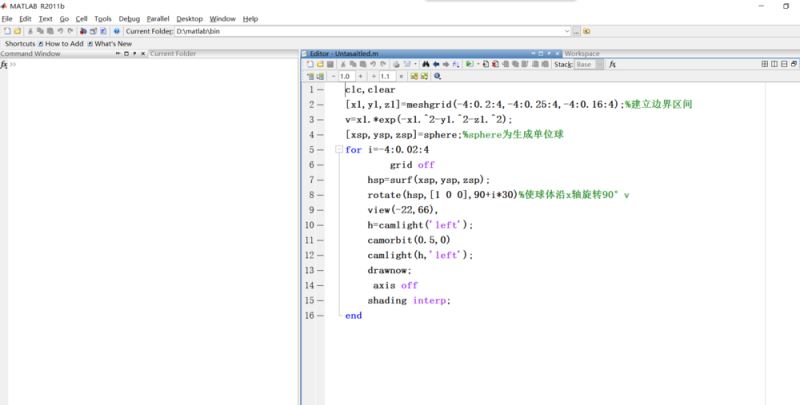Tile editor documents in grid layout

pos(764,64)
